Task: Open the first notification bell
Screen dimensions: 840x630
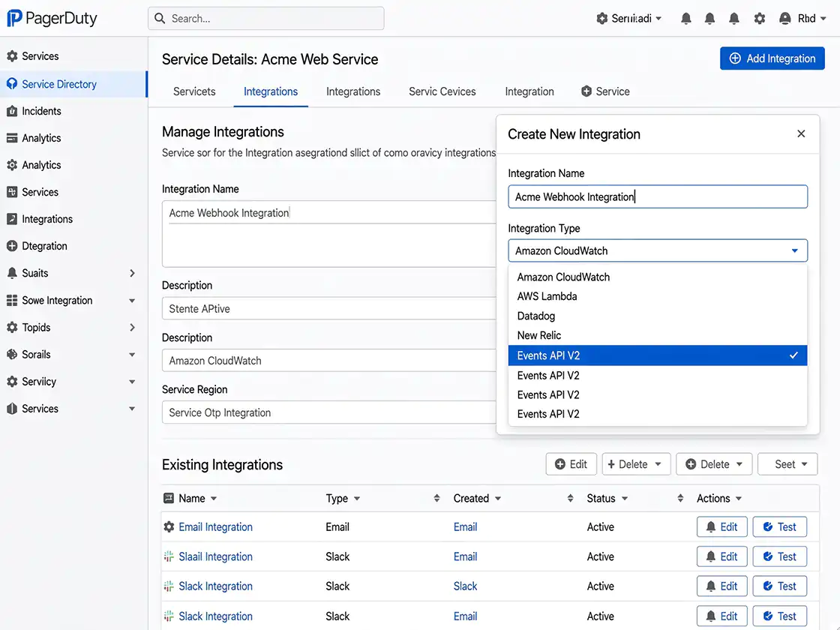Action: (x=685, y=18)
